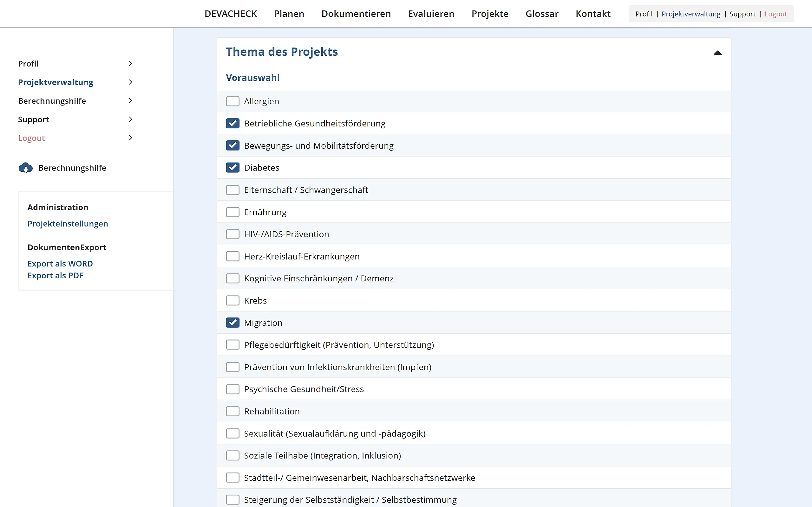The width and height of the screenshot is (812, 507).
Task: Click the Berechnungshilfe cloud download icon
Action: (25, 168)
